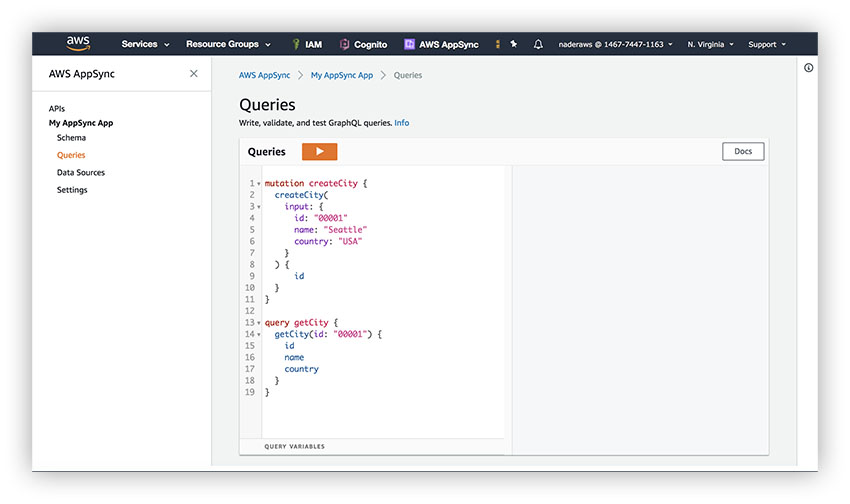Image resolution: width=850 pixels, height=504 pixels.
Task: Collapse the getCity fold arrow on line 14
Action: pyautogui.click(x=259, y=334)
